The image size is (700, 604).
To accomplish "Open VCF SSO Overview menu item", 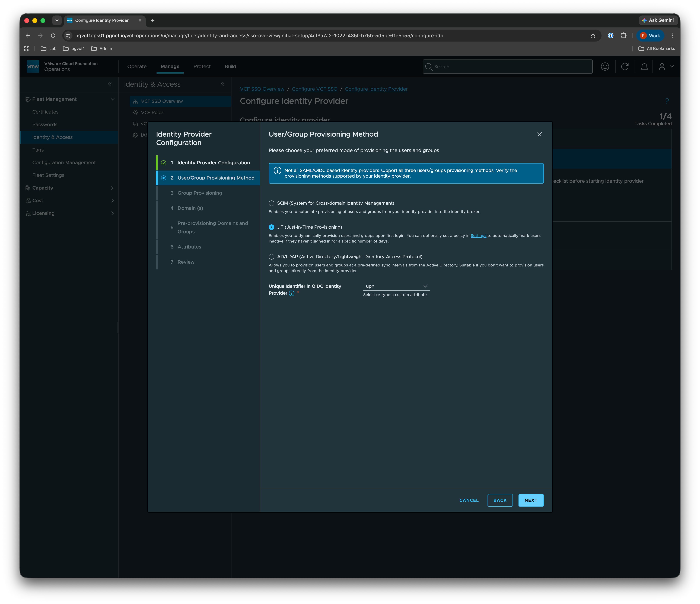I will [180, 101].
